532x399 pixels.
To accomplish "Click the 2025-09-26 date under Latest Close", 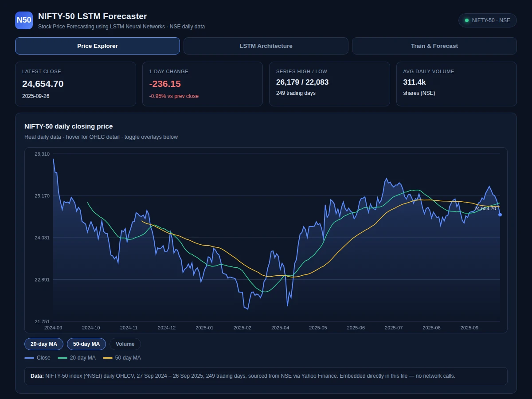I will (36, 96).
